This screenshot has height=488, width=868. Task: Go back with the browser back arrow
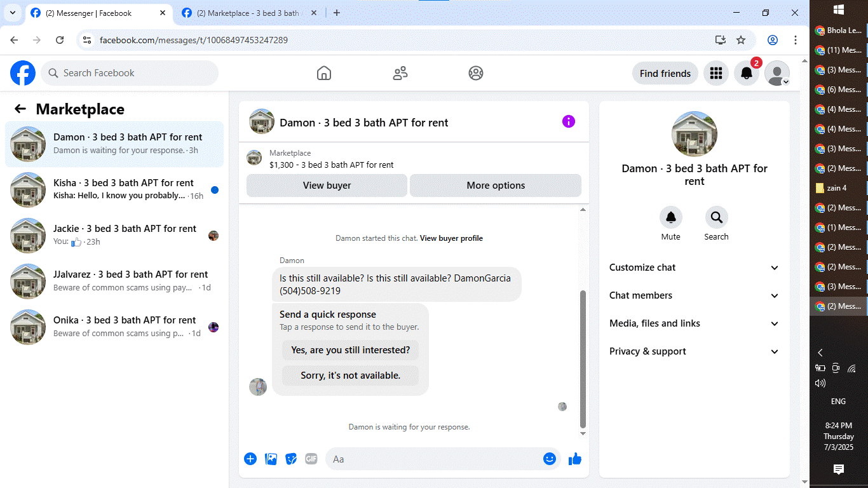pos(14,40)
